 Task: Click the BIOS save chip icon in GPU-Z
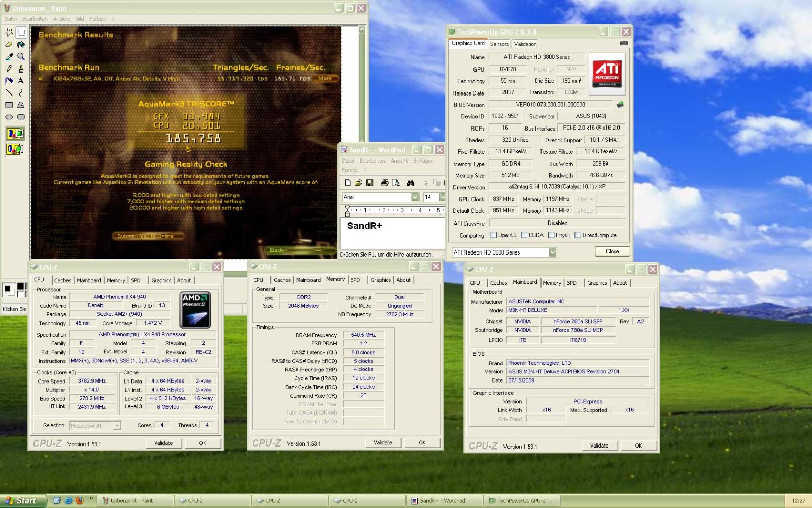click(x=620, y=104)
